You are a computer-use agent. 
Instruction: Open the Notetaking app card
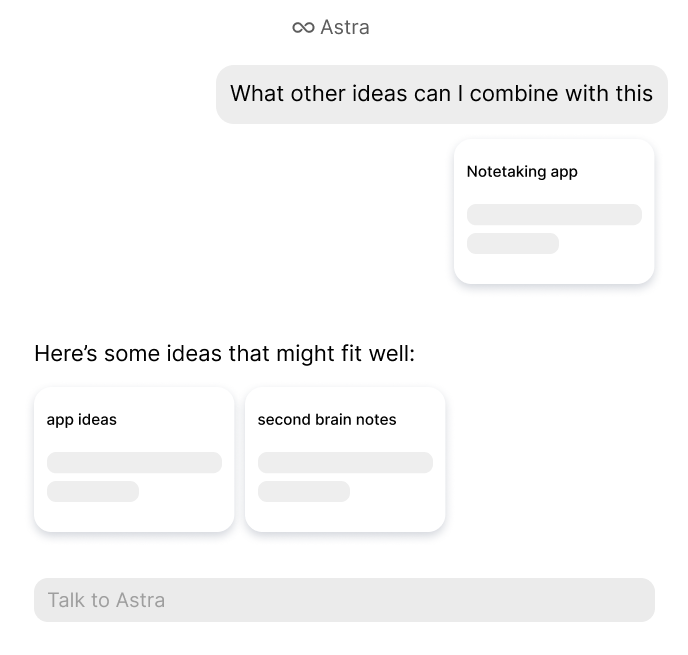[x=554, y=211]
